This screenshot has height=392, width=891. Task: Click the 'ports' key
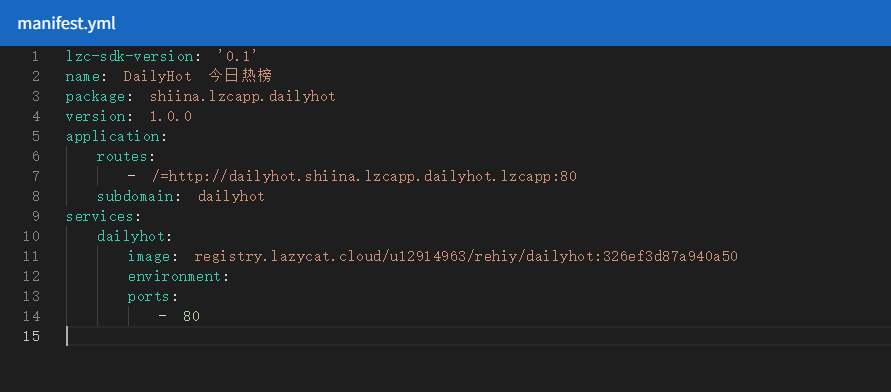(148, 297)
